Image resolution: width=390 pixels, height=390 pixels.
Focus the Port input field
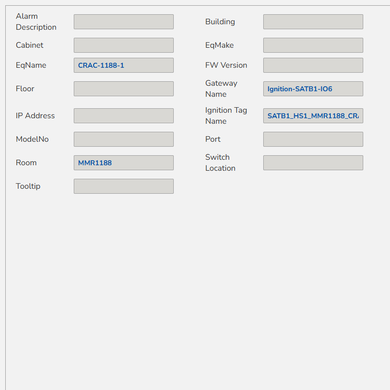(x=313, y=139)
